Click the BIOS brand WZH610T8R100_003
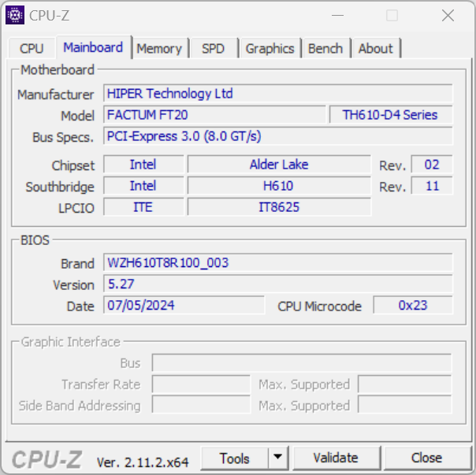 point(277,262)
